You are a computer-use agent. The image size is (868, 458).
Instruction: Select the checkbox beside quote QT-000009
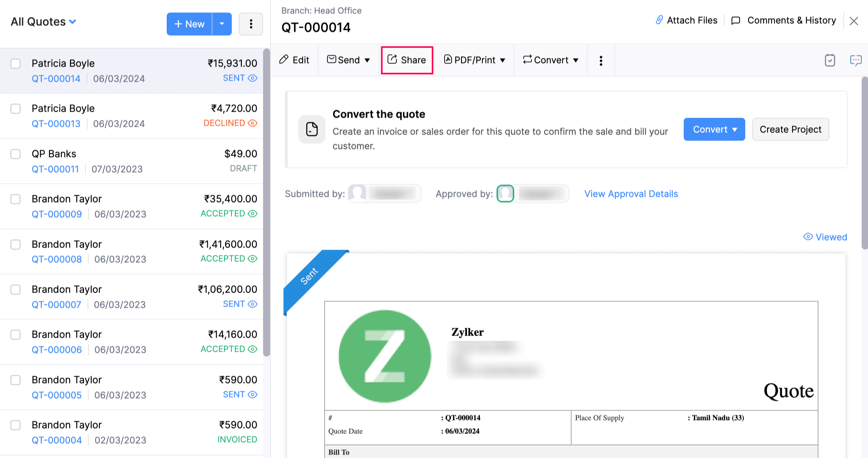[x=15, y=199]
